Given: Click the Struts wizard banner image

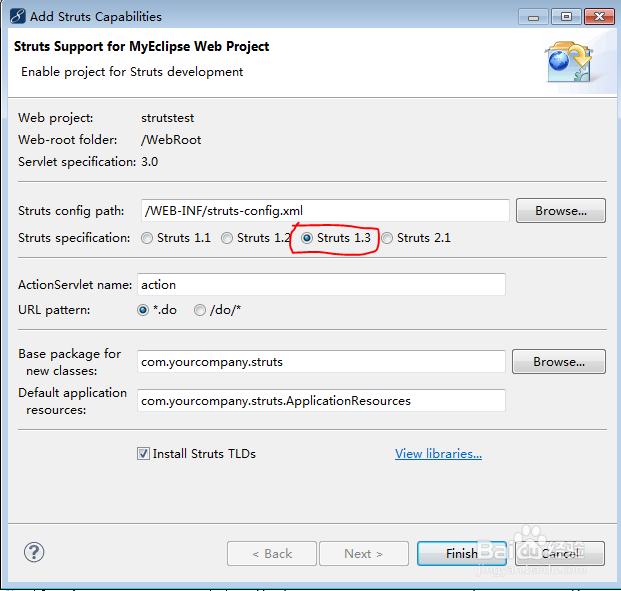Looking at the screenshot, I should pyautogui.click(x=569, y=62).
